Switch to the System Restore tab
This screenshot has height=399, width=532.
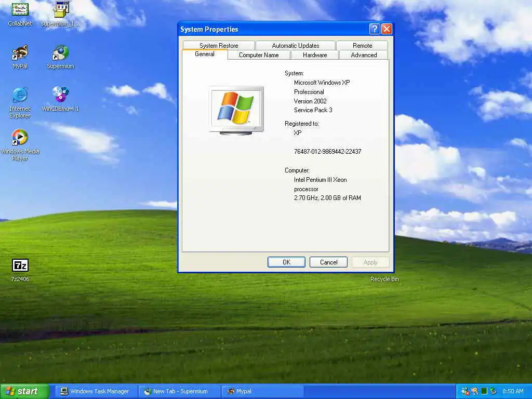[x=219, y=46]
